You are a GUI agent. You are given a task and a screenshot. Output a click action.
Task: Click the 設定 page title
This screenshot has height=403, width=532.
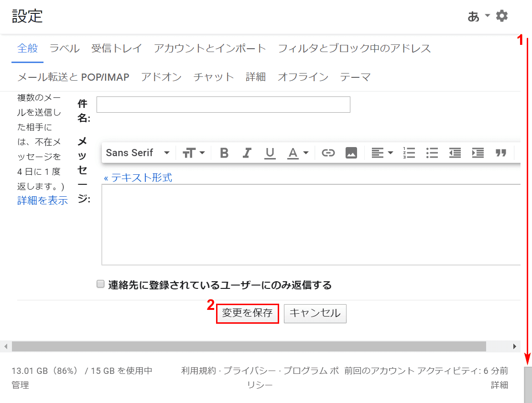(27, 16)
